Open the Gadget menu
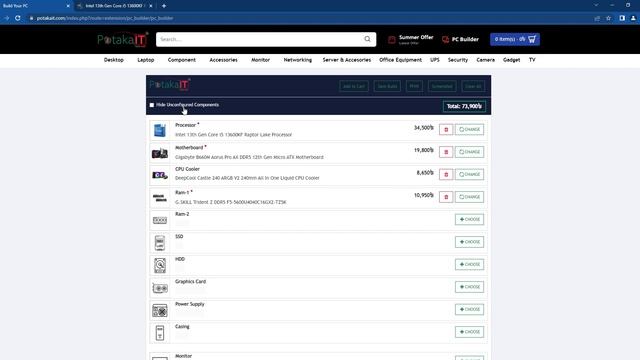Image resolution: width=640 pixels, height=360 pixels. click(x=511, y=60)
